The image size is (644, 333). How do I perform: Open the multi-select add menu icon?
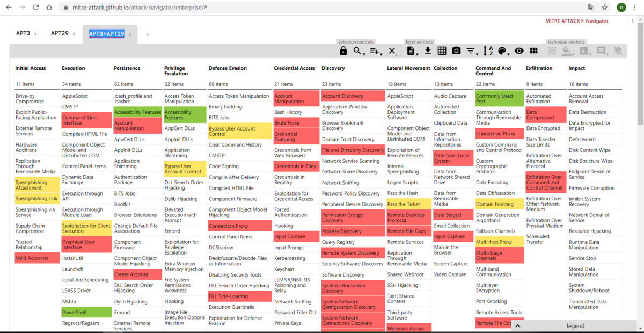pos(376,50)
